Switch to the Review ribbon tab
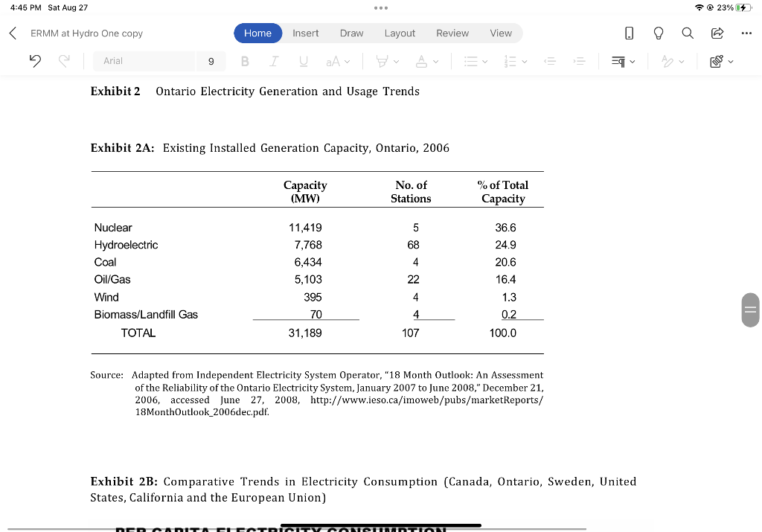The width and height of the screenshot is (762, 532). [x=452, y=33]
